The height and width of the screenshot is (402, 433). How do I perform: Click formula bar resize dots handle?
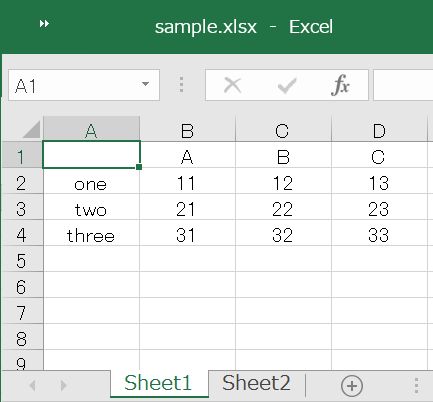coord(181,85)
